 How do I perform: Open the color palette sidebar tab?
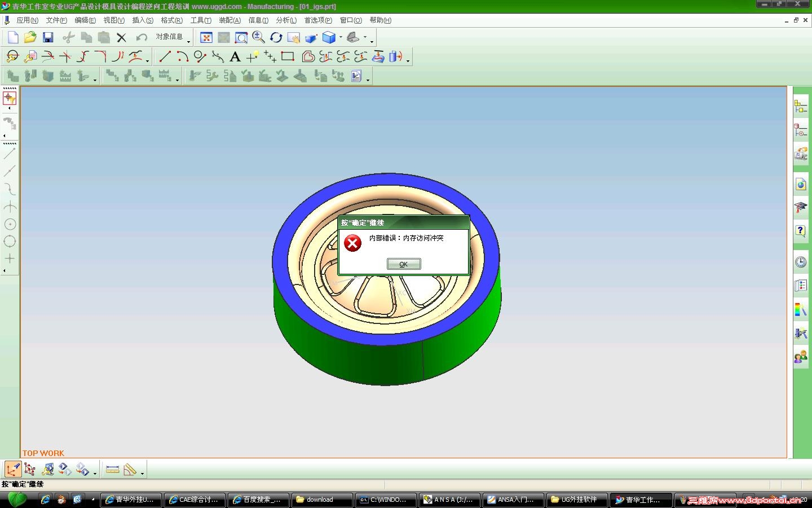click(801, 309)
